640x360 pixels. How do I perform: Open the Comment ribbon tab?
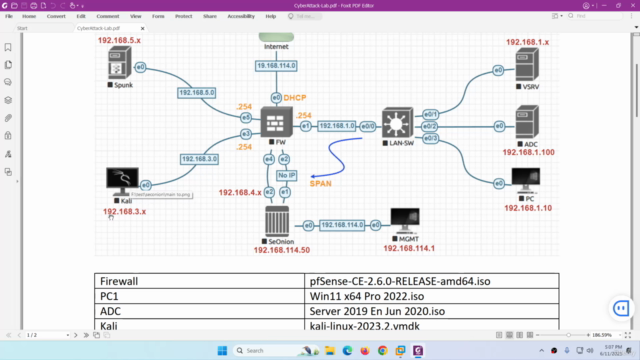tap(108, 16)
